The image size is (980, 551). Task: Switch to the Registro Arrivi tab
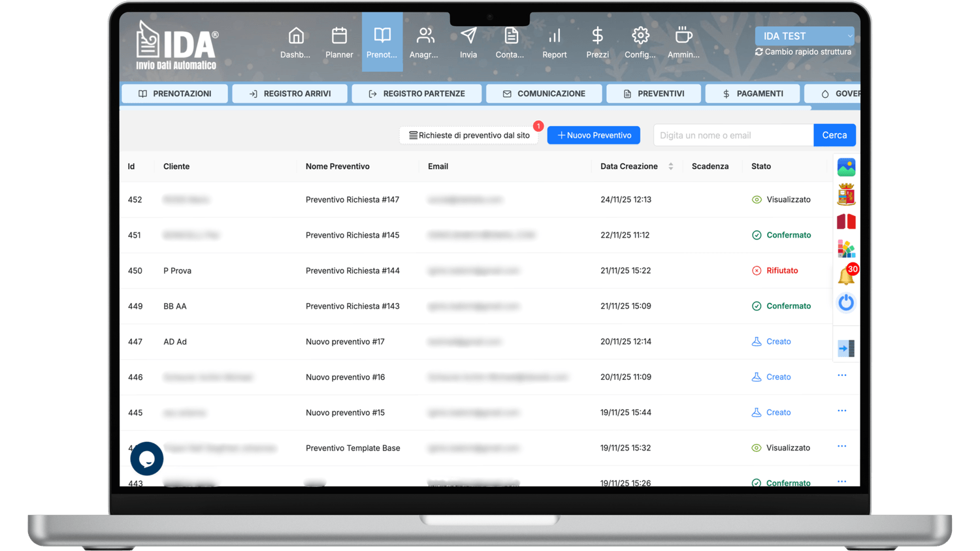pyautogui.click(x=289, y=94)
